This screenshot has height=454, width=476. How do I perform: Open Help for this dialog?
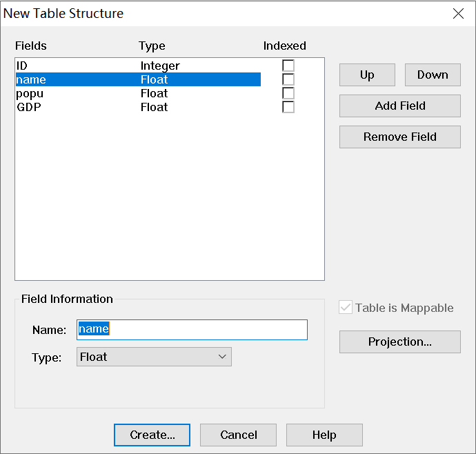click(324, 435)
